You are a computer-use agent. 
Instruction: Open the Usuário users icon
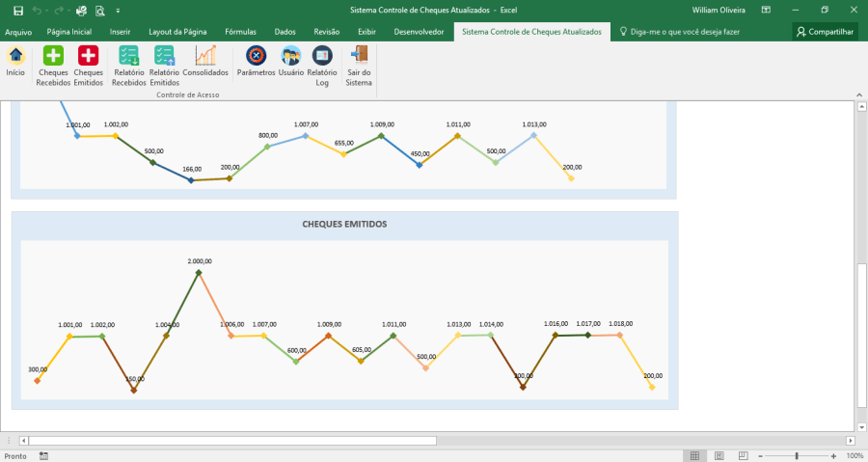[290, 55]
